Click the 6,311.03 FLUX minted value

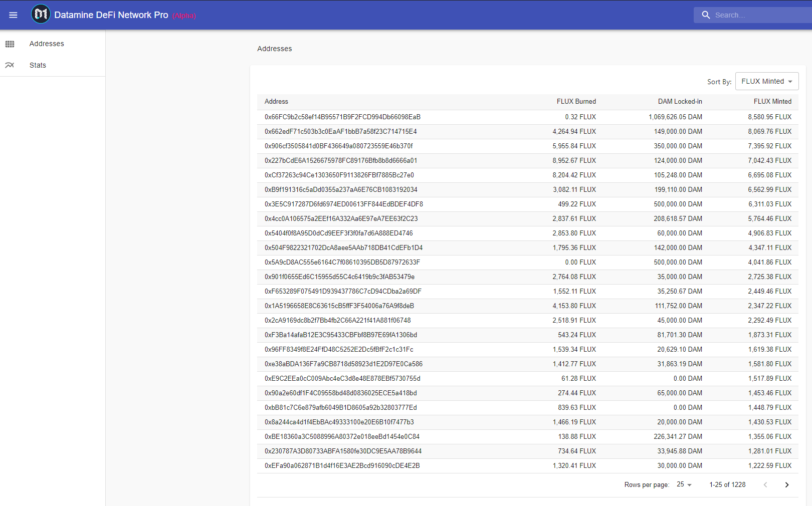point(770,204)
